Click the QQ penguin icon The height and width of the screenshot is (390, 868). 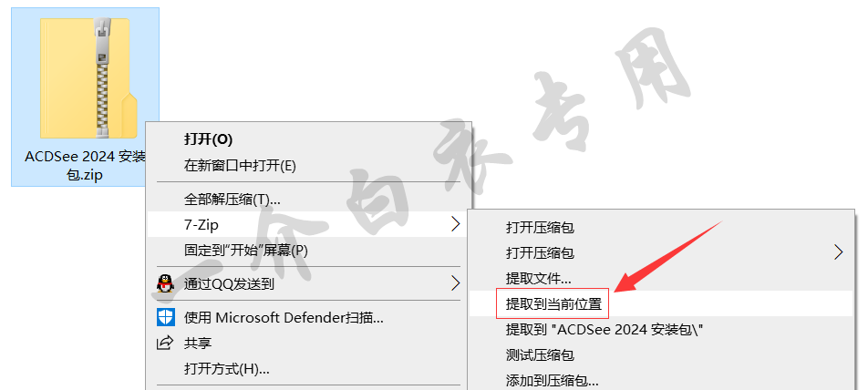[x=165, y=284]
